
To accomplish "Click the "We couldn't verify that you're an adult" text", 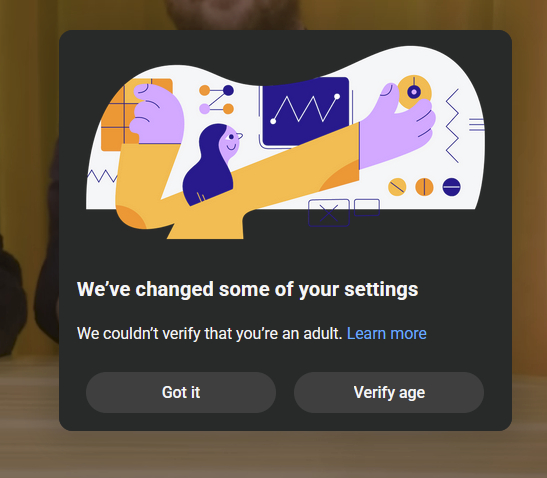I will [210, 334].
